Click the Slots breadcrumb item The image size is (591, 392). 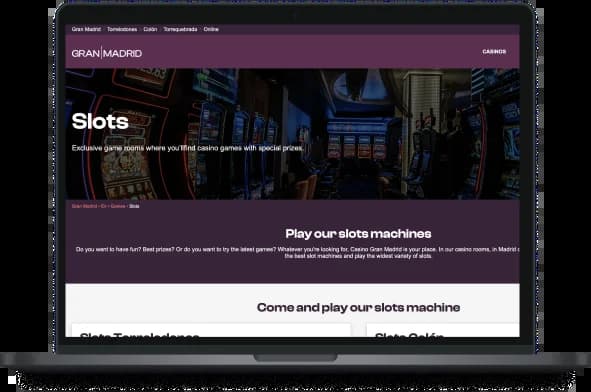click(x=134, y=206)
